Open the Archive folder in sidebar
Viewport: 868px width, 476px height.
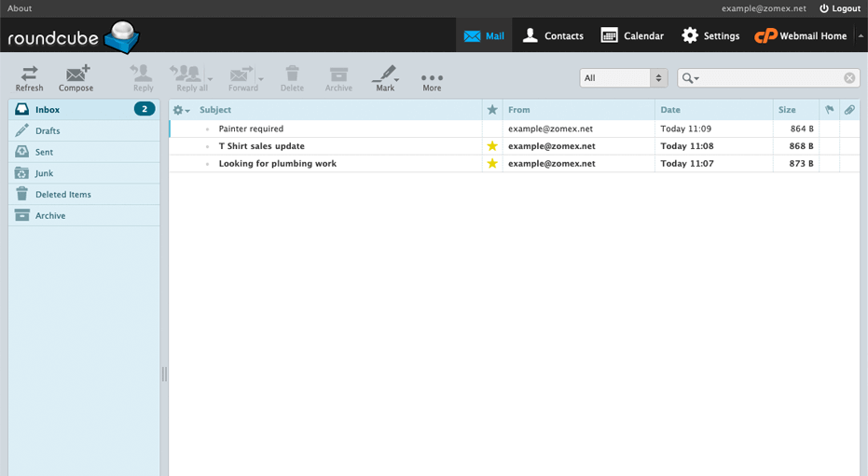pos(84,215)
